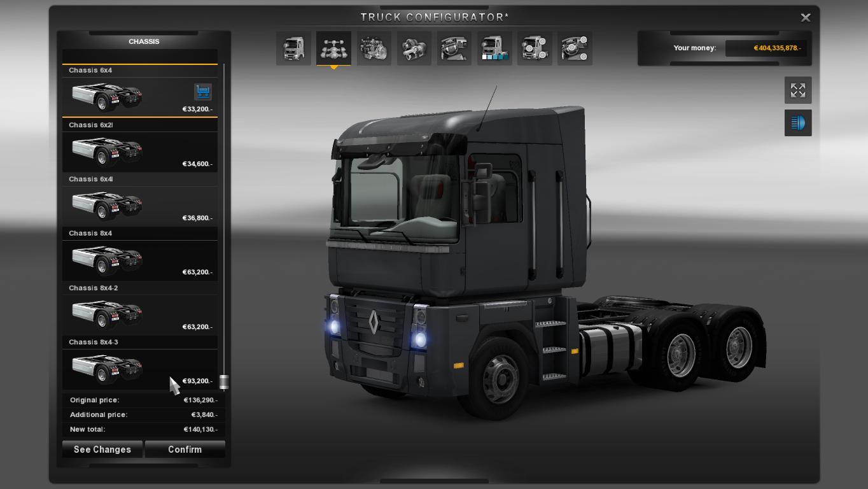This screenshot has width=868, height=489.
Task: Select the €34,600 Chassis 6x2 option
Action: coord(139,152)
